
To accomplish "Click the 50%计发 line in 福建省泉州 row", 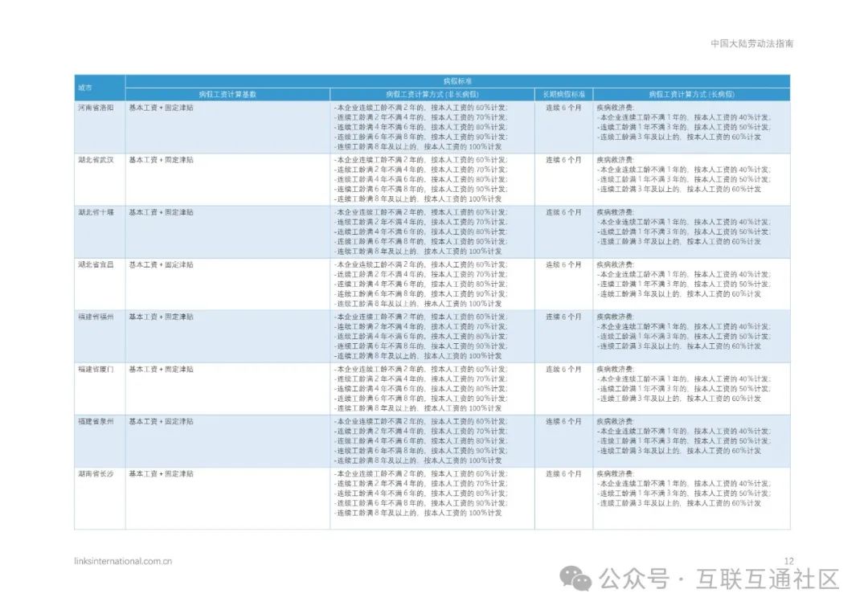I will (684, 441).
